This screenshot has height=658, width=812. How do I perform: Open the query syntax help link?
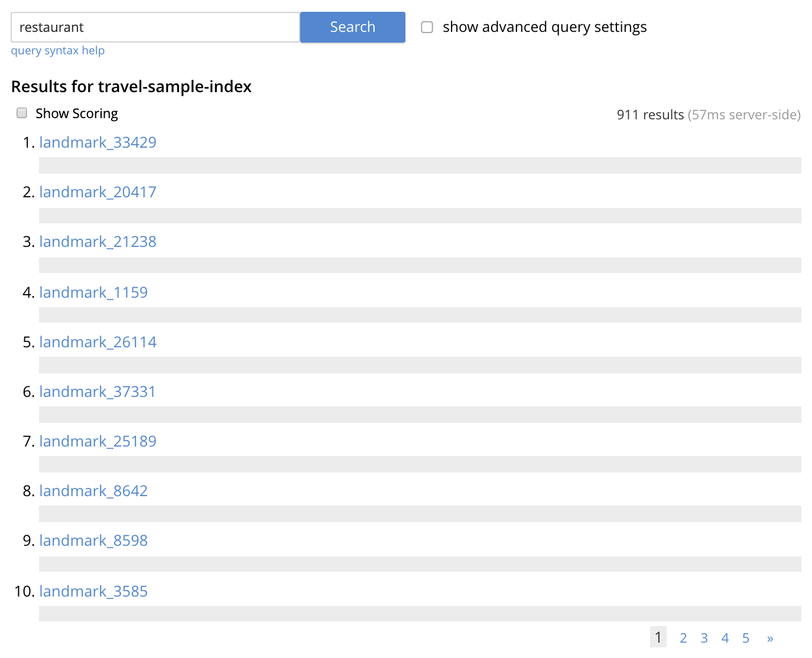[x=57, y=50]
